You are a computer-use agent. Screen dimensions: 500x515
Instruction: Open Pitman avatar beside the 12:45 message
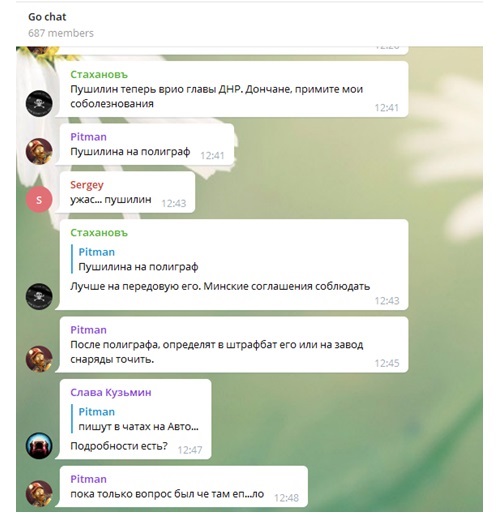point(39,359)
